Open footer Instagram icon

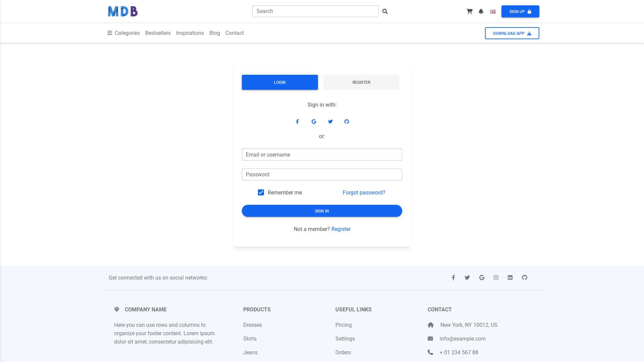[x=496, y=278]
